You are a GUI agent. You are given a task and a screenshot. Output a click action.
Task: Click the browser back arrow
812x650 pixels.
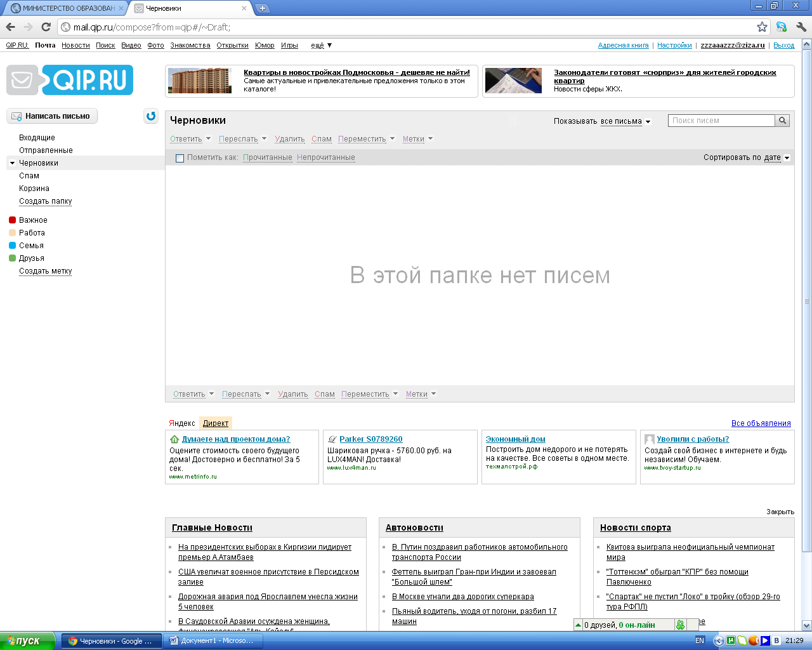coord(10,27)
